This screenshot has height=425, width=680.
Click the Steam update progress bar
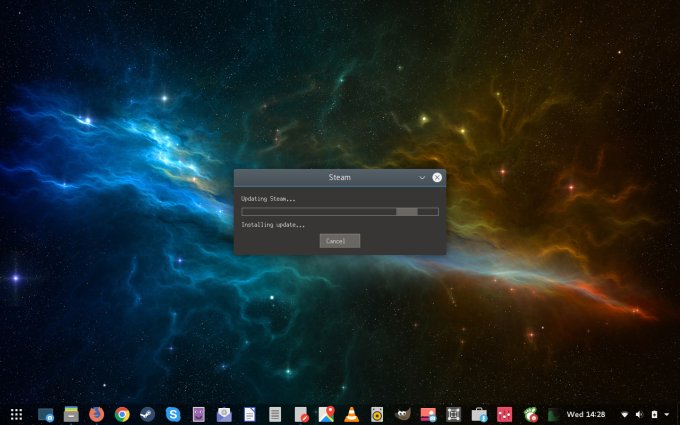pos(340,212)
